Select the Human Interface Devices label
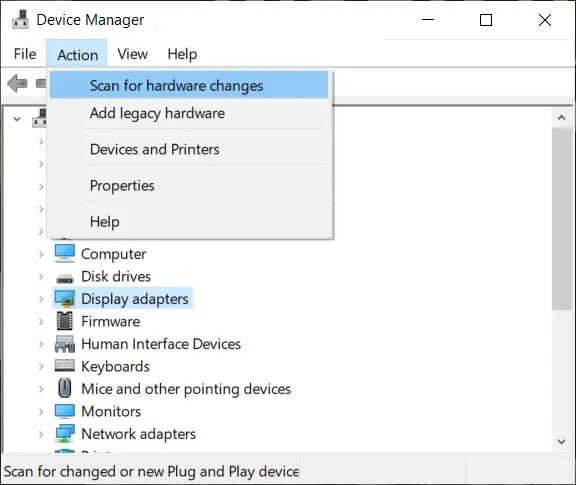The image size is (576, 485). coord(161,344)
